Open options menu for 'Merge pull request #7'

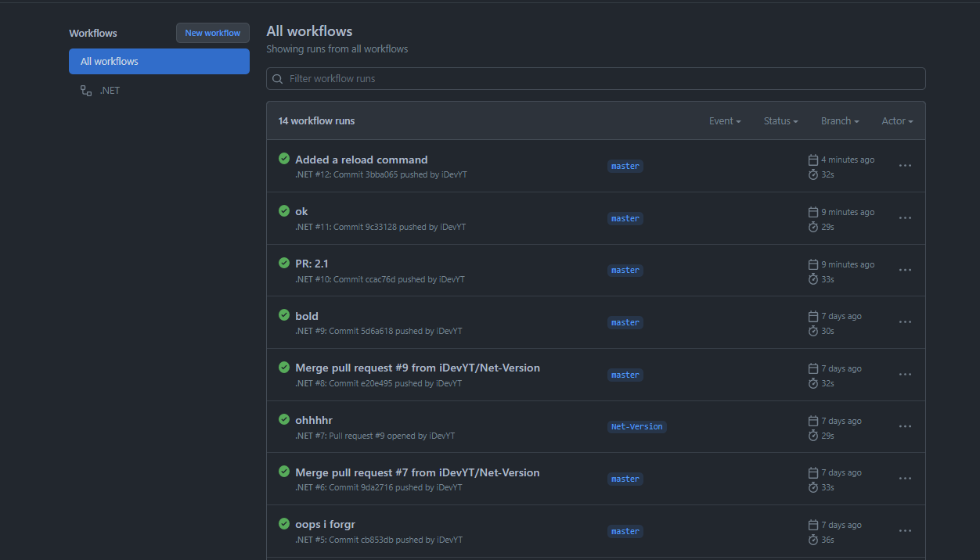click(905, 479)
